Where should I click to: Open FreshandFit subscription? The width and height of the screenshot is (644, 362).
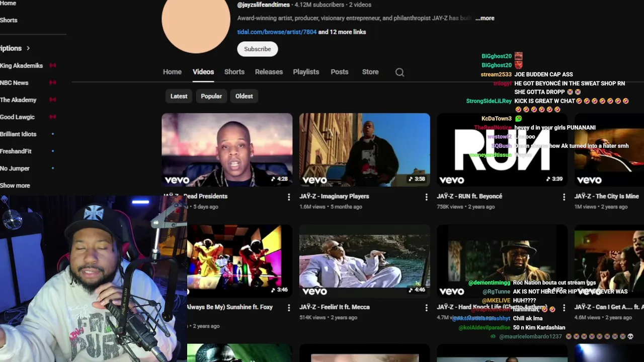(x=16, y=151)
